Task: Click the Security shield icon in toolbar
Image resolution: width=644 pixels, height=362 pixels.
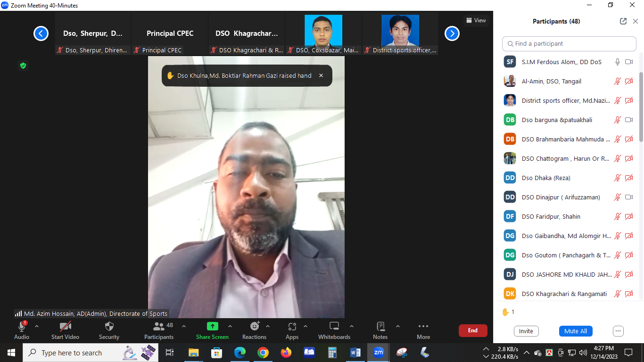Action: 109,326
